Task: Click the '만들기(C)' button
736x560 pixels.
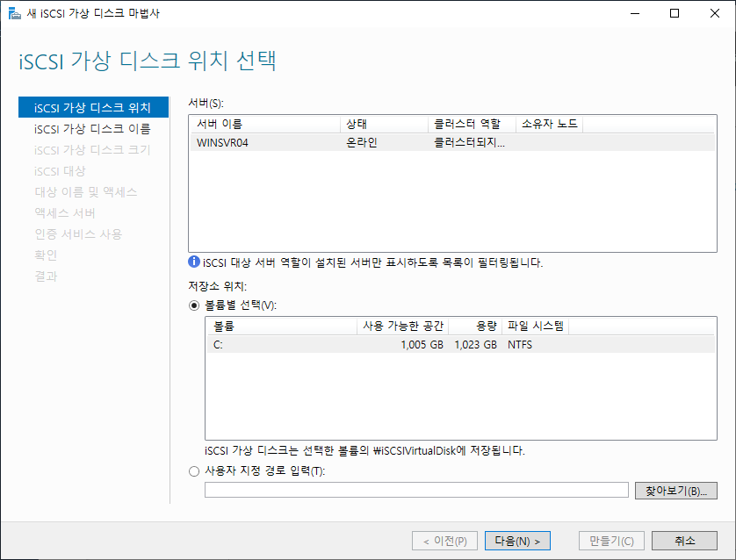Action: tap(611, 541)
